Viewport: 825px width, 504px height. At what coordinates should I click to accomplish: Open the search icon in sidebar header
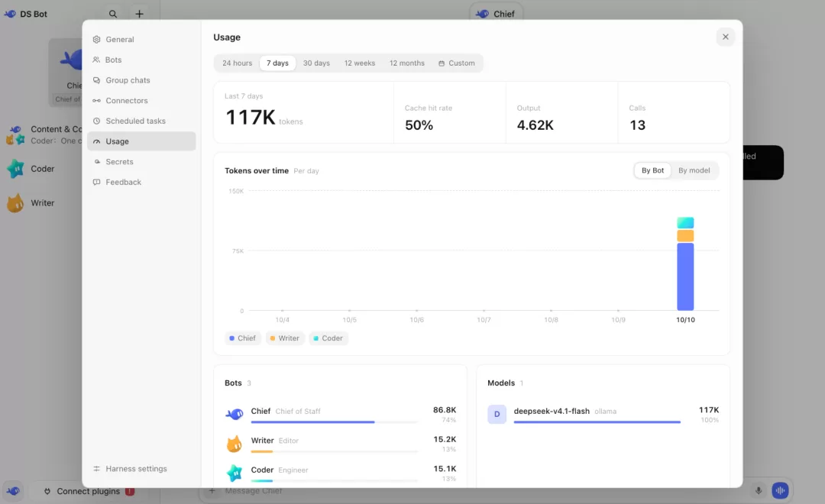(113, 15)
